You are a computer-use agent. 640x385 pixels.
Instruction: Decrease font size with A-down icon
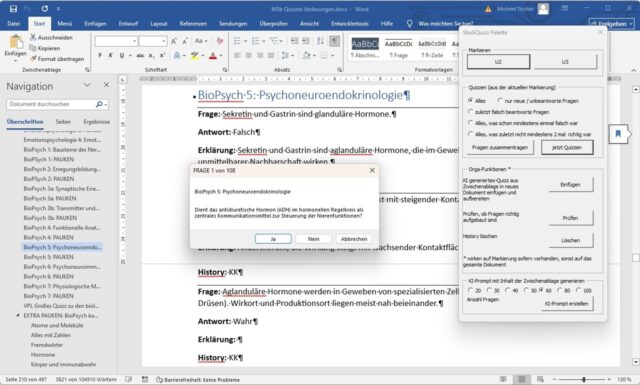(x=185, y=41)
